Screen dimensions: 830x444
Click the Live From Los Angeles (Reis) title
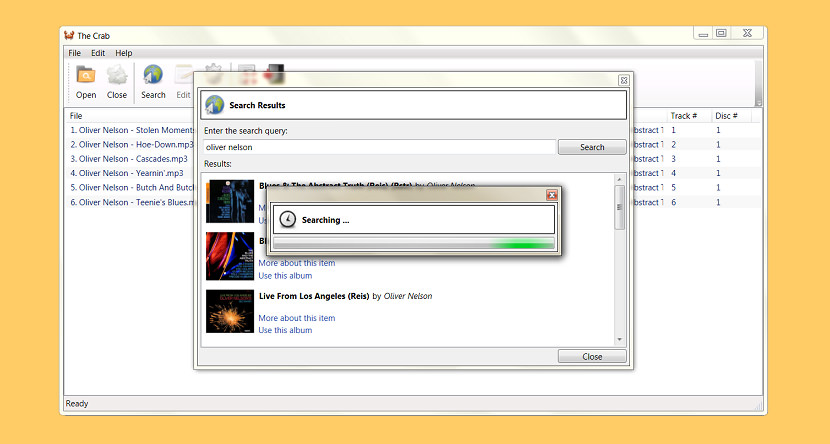pyautogui.click(x=314, y=296)
